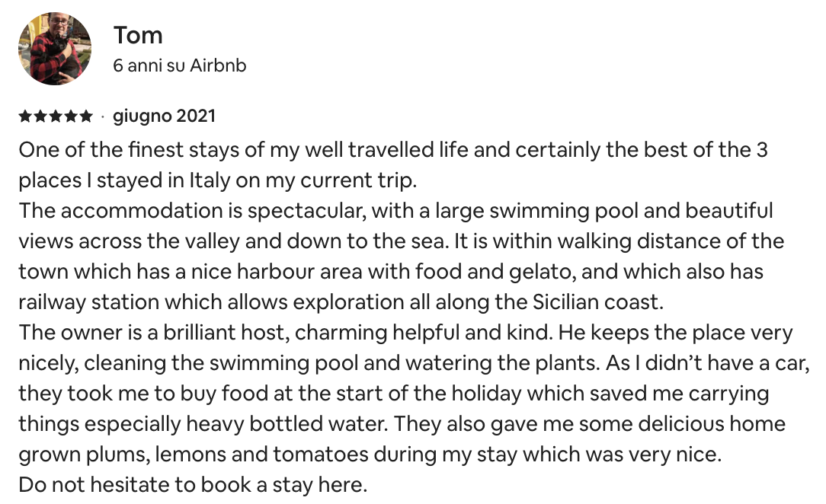
Task: Click the "6 anni su Airbnb" subtitle
Action: 180,65
